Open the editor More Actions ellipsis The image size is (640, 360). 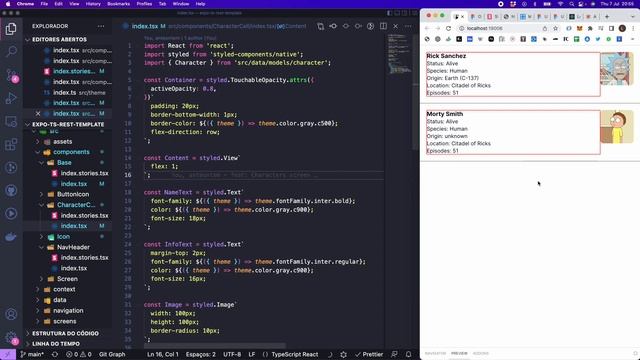tap(408, 26)
